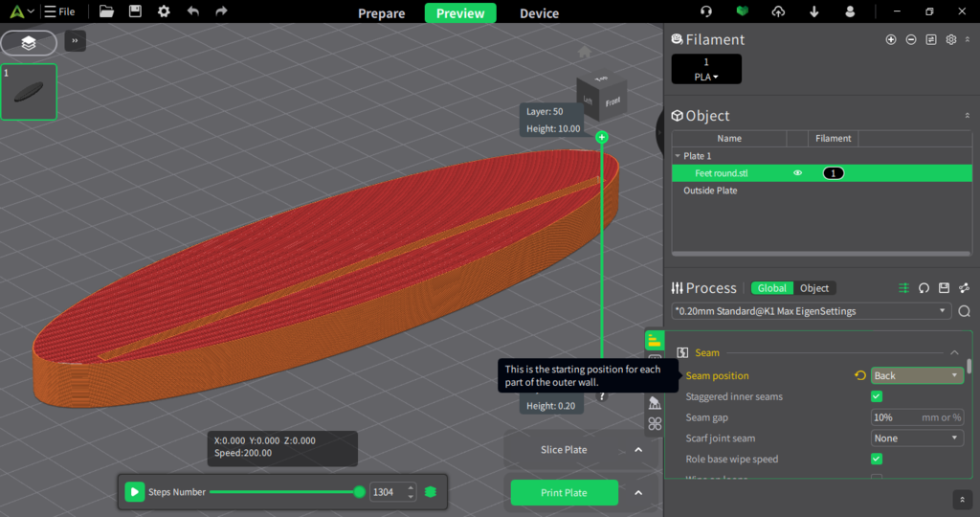Open filament settings gear
The image size is (980, 517).
950,39
